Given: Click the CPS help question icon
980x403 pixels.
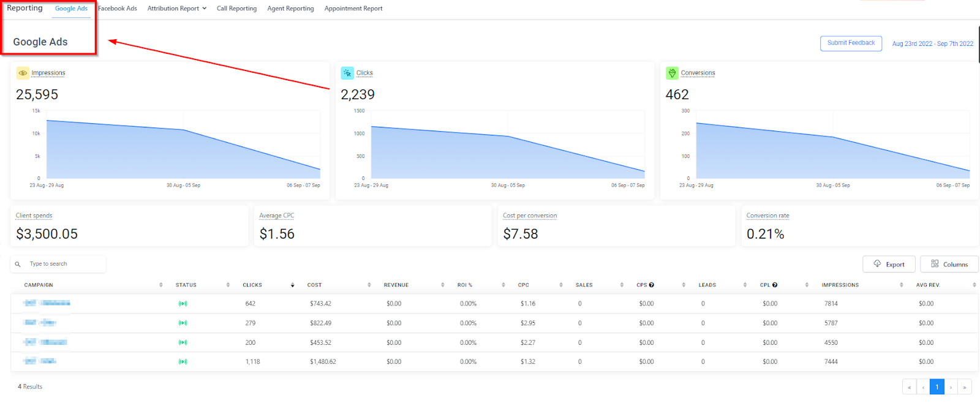Looking at the screenshot, I should tap(652, 285).
